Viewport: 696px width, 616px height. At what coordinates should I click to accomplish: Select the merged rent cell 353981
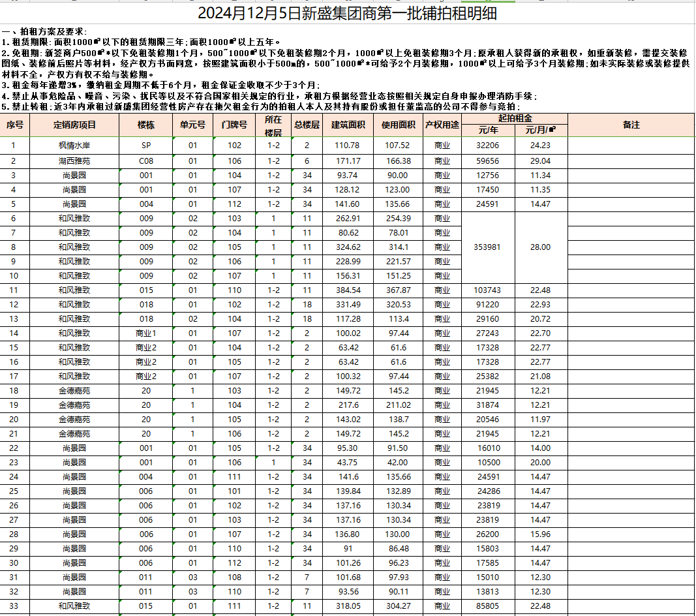tap(488, 247)
